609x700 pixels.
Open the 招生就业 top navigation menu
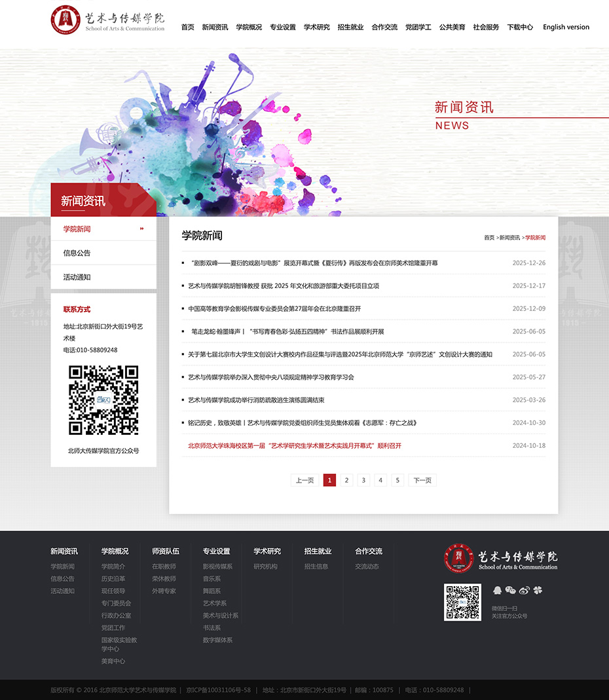[350, 28]
